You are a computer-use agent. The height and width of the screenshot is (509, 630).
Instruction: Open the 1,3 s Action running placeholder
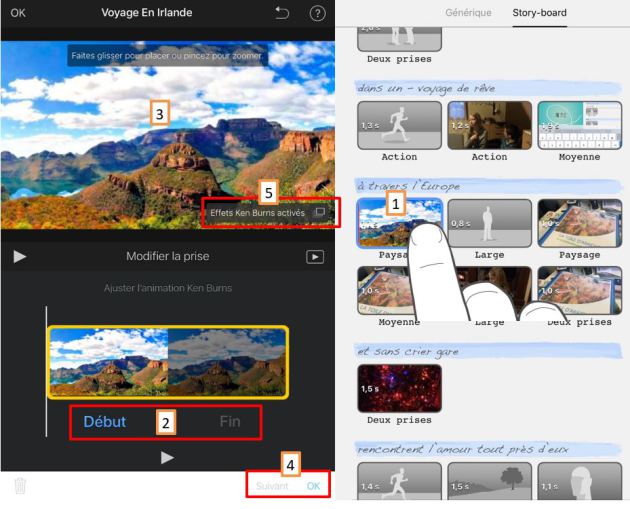(x=399, y=125)
